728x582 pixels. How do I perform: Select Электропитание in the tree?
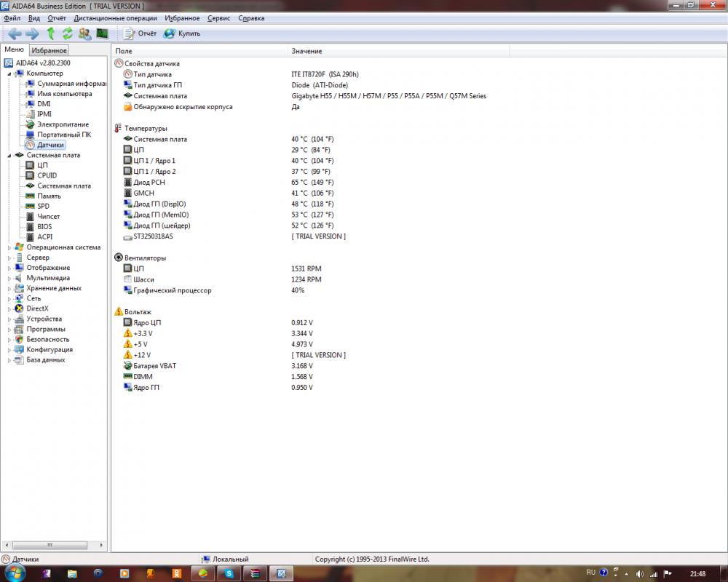57,124
